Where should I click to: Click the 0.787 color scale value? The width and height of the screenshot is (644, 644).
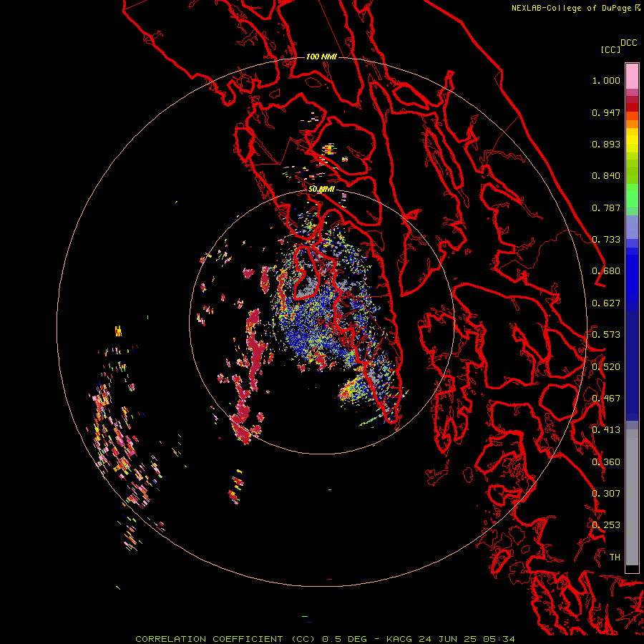click(x=606, y=208)
